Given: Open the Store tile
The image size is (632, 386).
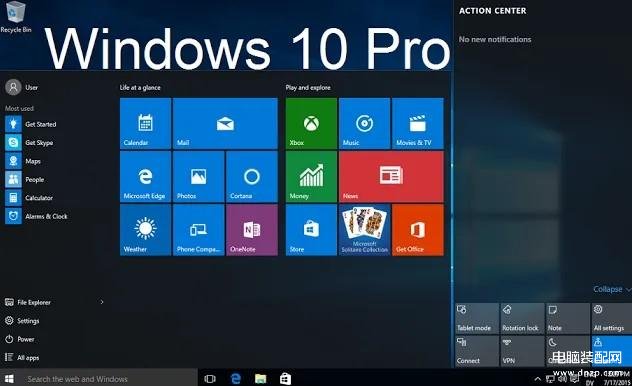Looking at the screenshot, I should click(x=311, y=230).
